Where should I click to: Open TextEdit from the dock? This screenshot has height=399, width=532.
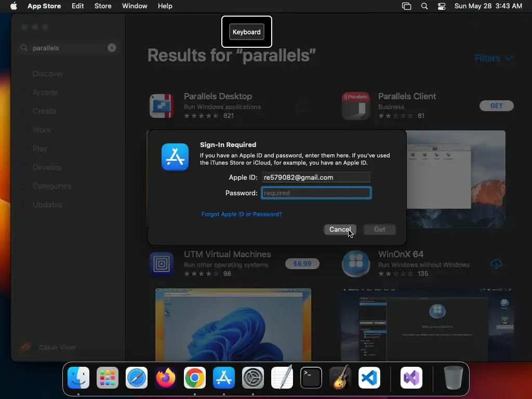tap(282, 378)
